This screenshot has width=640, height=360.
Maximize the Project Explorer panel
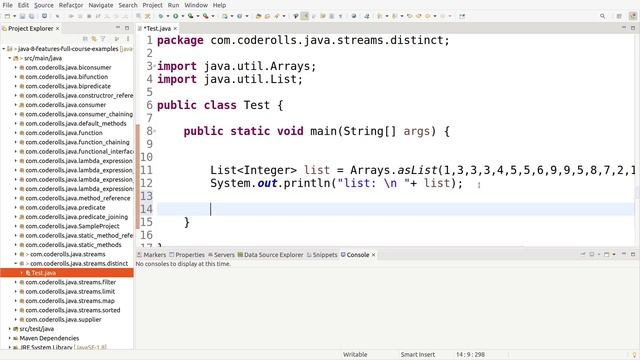click(x=127, y=28)
